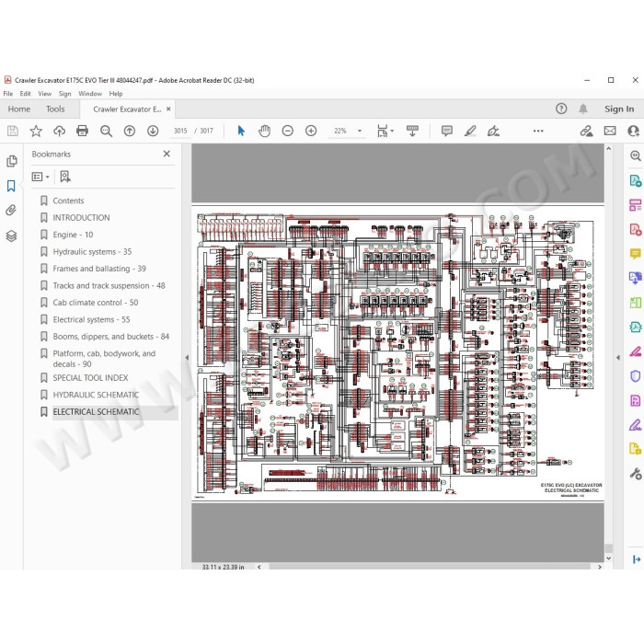Open the Platform, cab, bodywork bookmark
Image resolution: width=644 pixels, height=644 pixels.
(104, 359)
